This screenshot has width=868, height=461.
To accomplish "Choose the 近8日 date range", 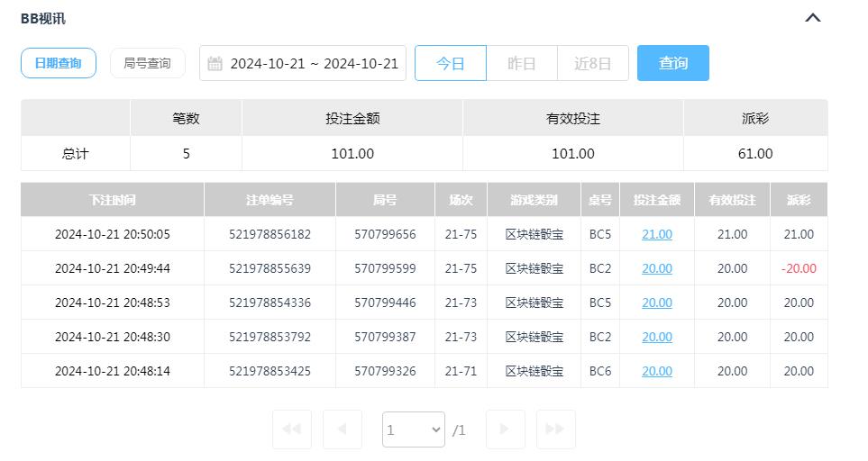I will [x=592, y=63].
